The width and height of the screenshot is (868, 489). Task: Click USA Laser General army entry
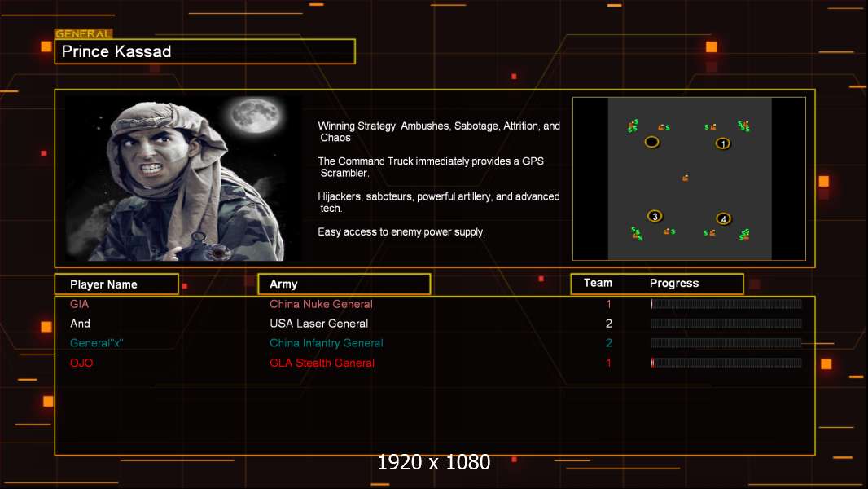pyautogui.click(x=319, y=324)
